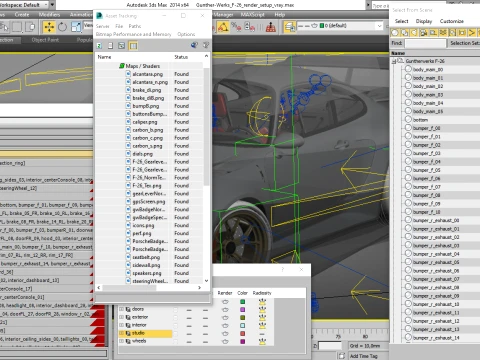
Task: Open the red color swatch for studio layer
Action: coord(243,334)
